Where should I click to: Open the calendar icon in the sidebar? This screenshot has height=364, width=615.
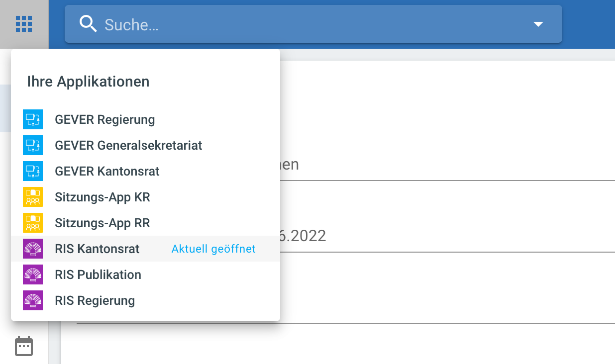pos(24,346)
